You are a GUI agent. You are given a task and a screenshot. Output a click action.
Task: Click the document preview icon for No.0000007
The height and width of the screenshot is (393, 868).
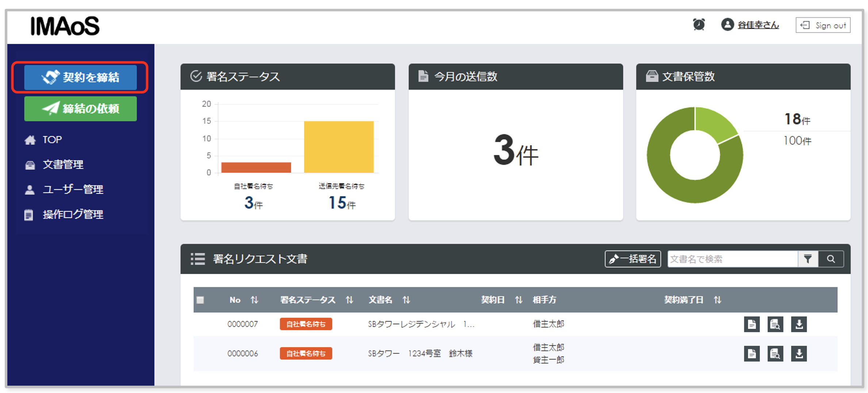pyautogui.click(x=775, y=324)
